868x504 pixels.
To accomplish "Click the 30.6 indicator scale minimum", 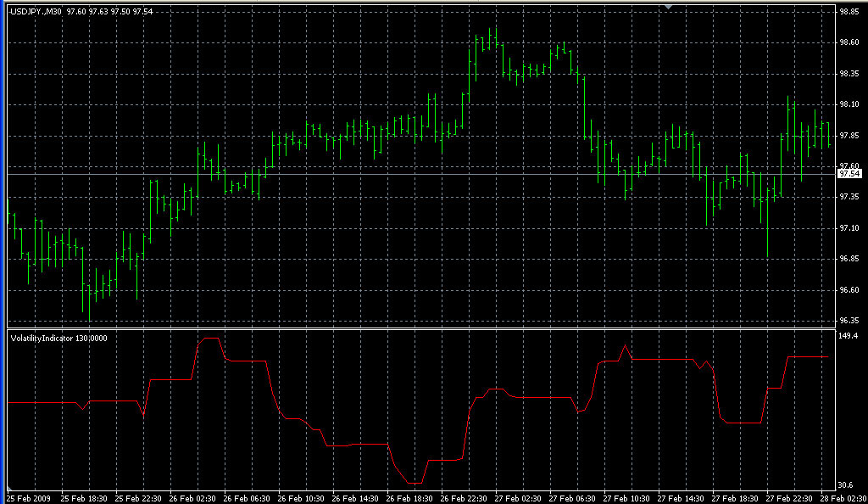I will point(846,485).
